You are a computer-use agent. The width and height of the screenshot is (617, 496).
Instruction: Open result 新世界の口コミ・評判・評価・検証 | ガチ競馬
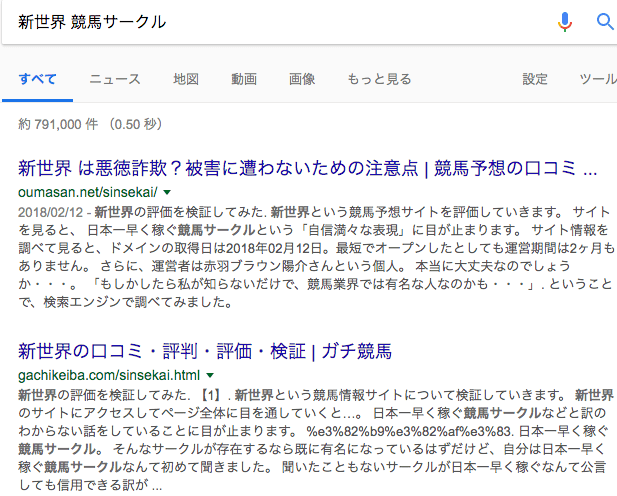tap(205, 351)
